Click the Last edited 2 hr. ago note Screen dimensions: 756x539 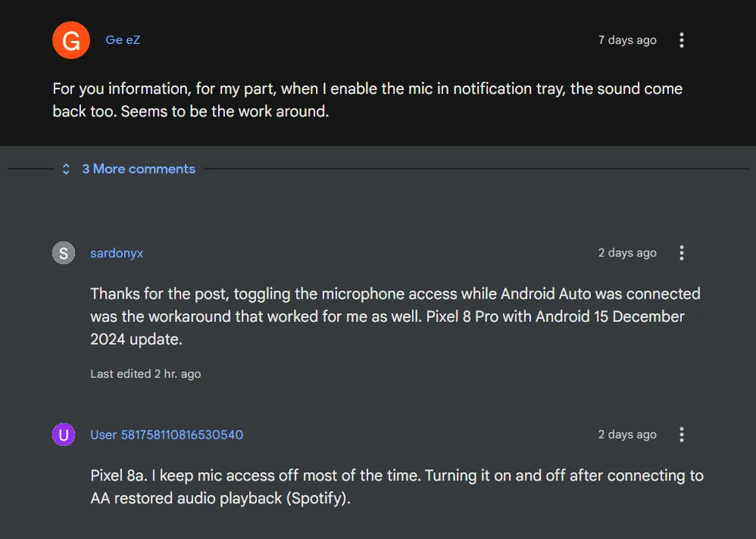[146, 373]
